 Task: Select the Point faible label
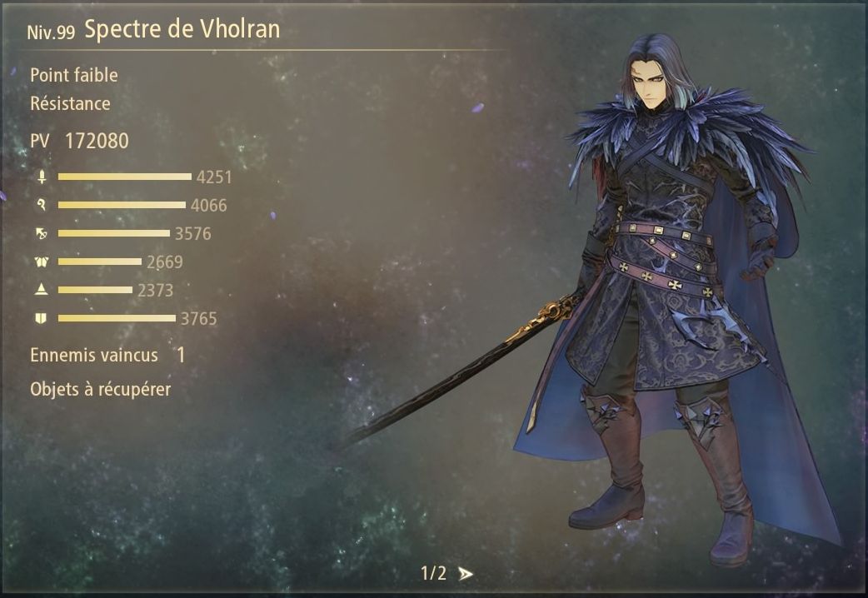click(x=73, y=75)
